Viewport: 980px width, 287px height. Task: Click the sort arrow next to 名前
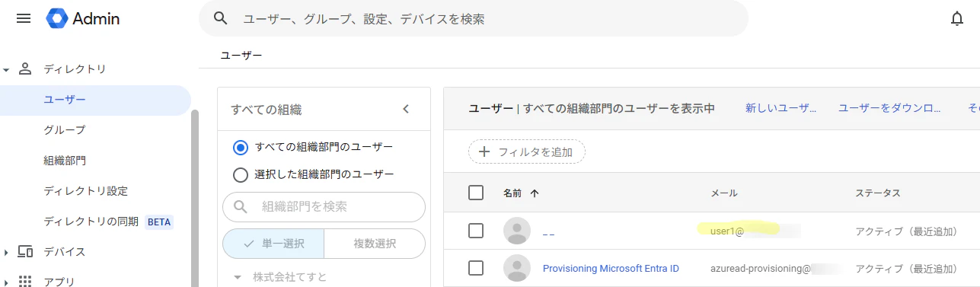tap(535, 193)
